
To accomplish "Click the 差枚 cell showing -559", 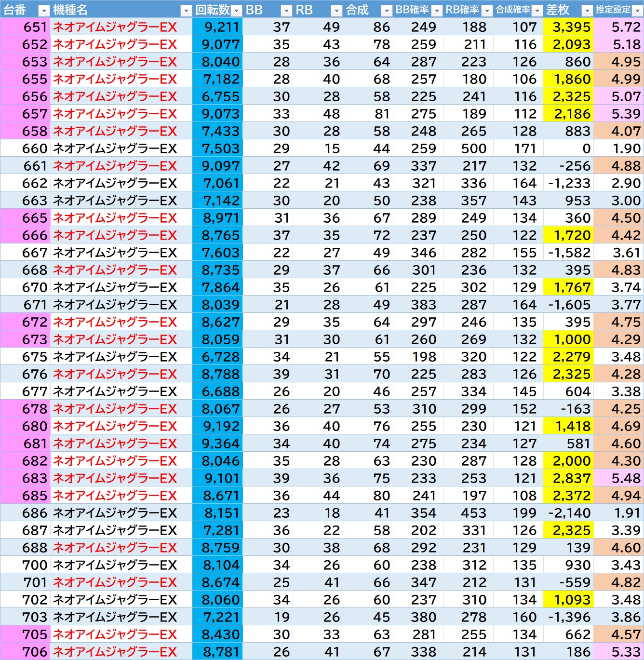I will (568, 582).
